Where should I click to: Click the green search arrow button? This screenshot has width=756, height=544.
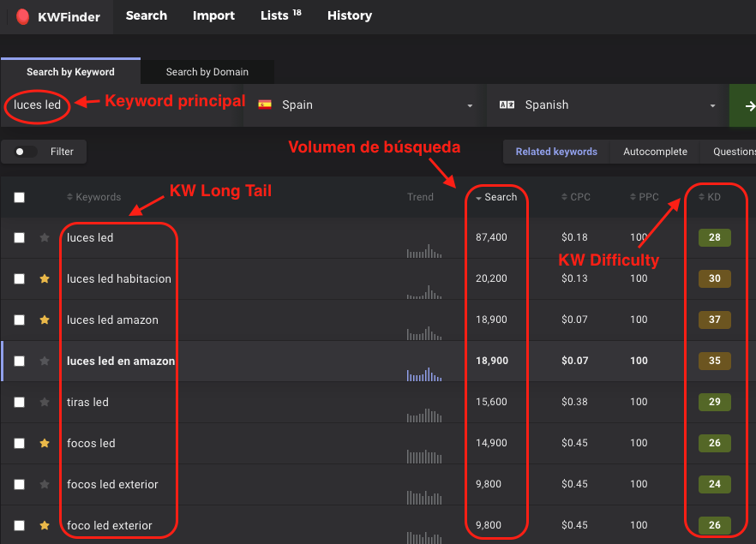[744, 105]
